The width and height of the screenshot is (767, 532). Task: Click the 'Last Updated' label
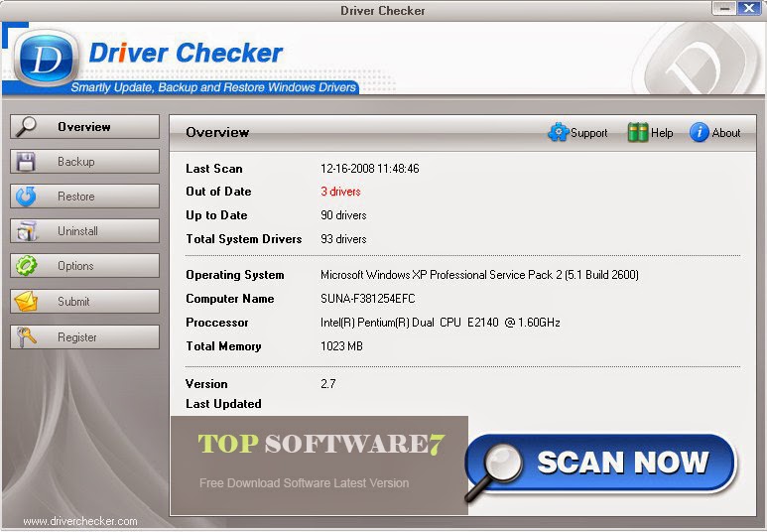click(x=223, y=404)
